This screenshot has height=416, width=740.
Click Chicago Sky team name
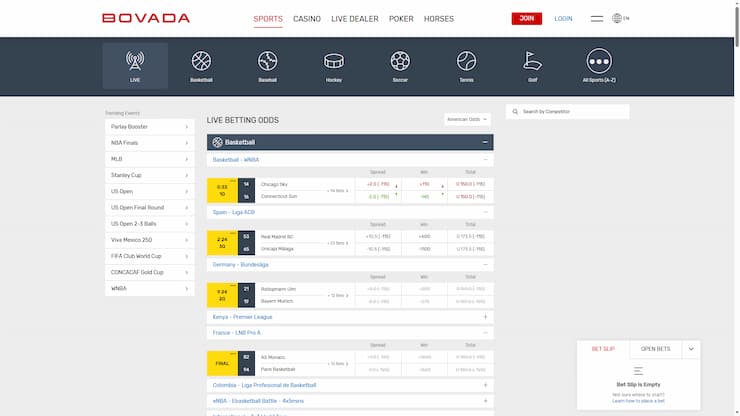274,185
